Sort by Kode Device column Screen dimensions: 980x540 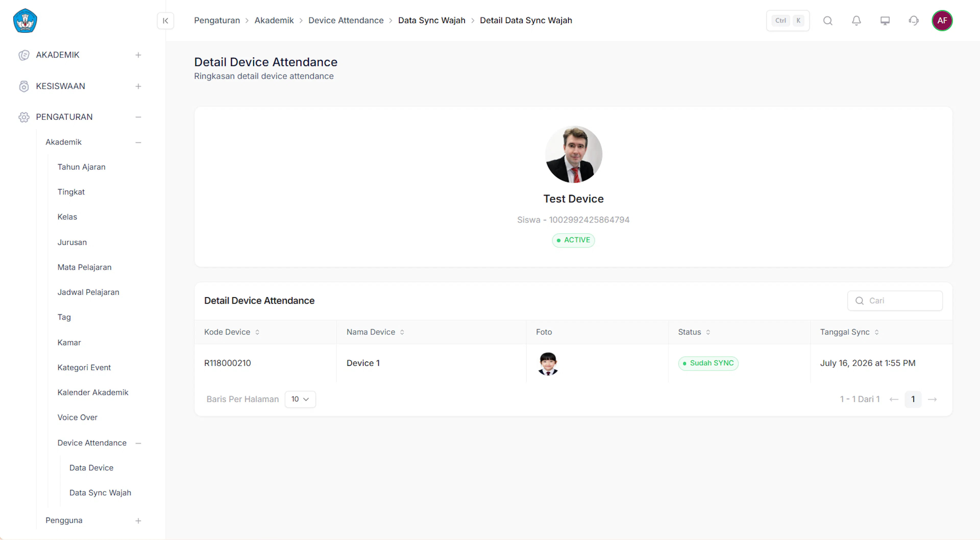(x=257, y=332)
